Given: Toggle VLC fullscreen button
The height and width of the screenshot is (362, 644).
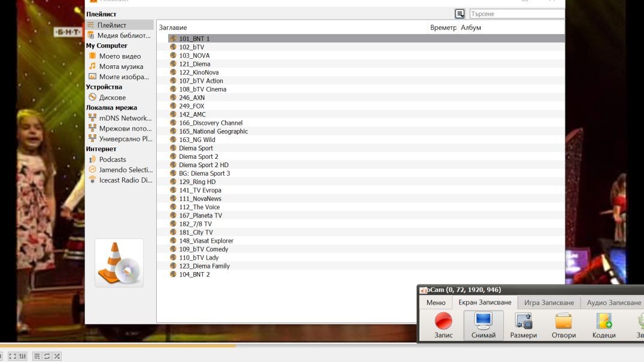Looking at the screenshot, I should (13, 356).
